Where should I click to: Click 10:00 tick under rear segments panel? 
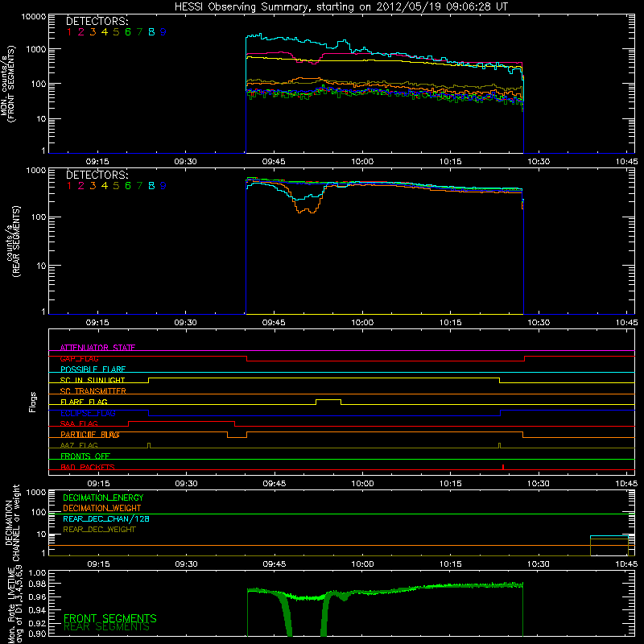coord(362,323)
